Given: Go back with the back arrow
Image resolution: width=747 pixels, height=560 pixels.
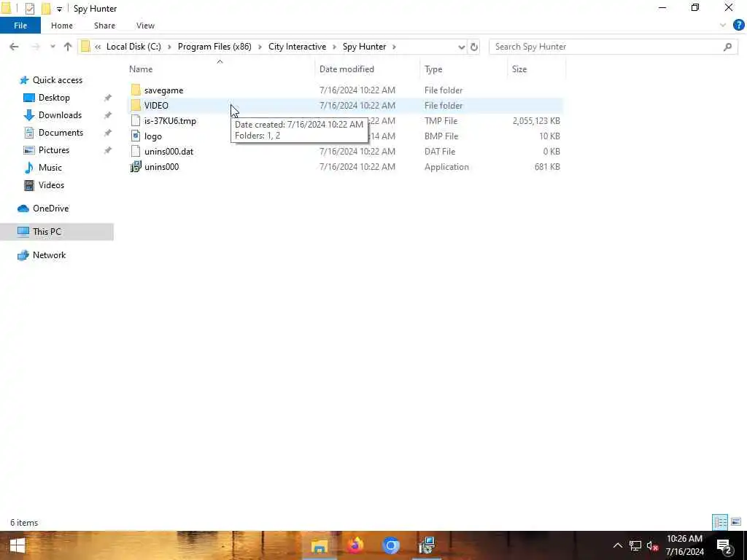Looking at the screenshot, I should pos(15,47).
